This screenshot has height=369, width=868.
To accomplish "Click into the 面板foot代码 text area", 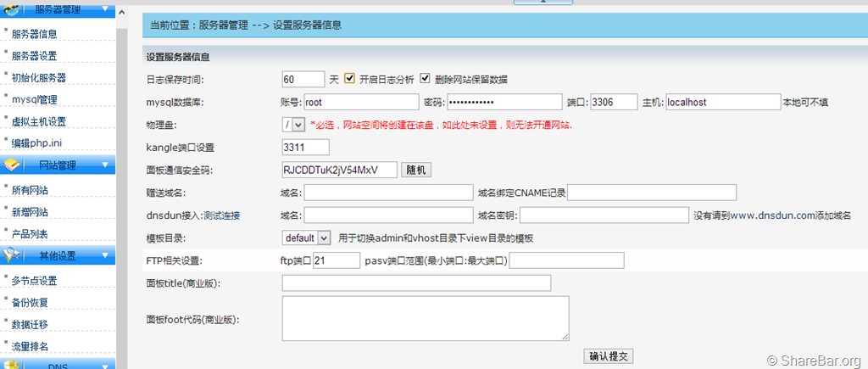I will coord(425,318).
